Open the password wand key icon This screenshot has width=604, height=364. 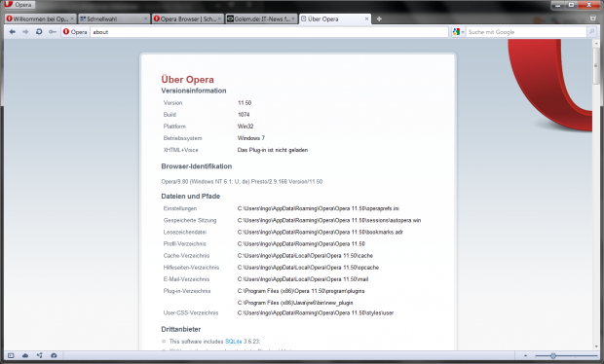pyautogui.click(x=53, y=32)
